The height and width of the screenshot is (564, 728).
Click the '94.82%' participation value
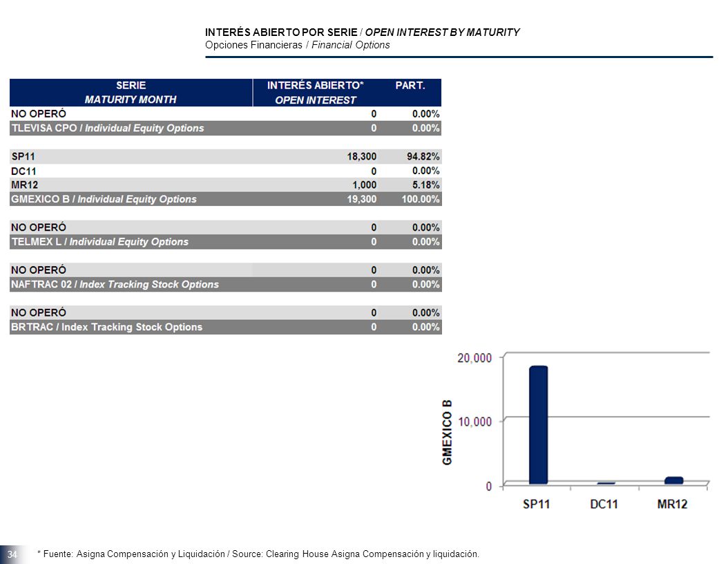[423, 157]
